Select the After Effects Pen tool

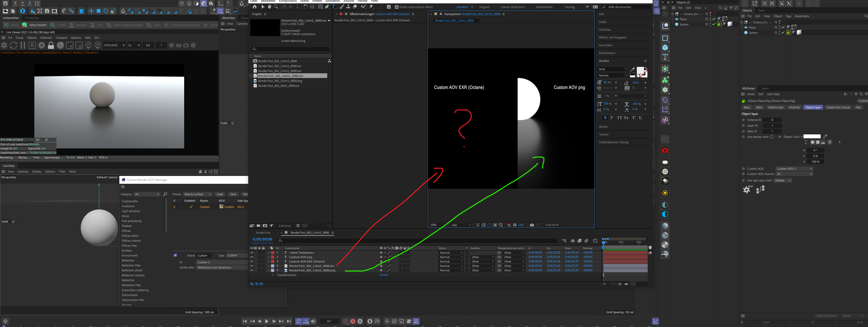tap(326, 7)
